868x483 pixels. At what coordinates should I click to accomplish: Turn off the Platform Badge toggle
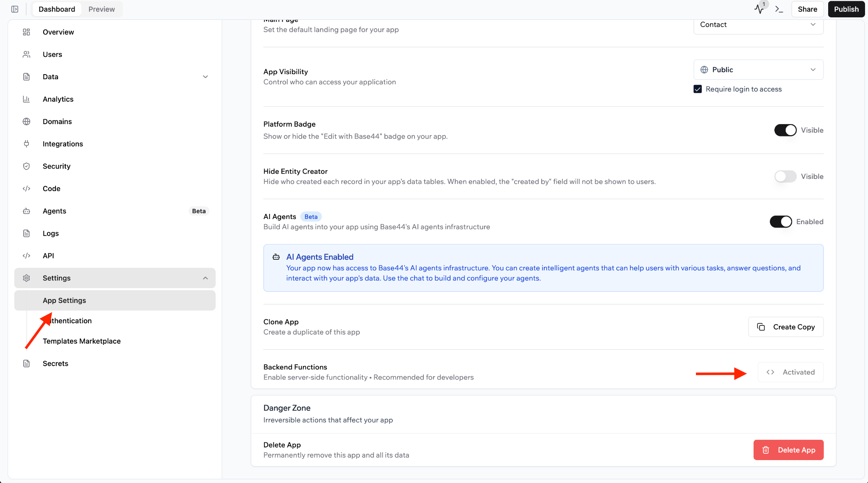click(x=785, y=130)
